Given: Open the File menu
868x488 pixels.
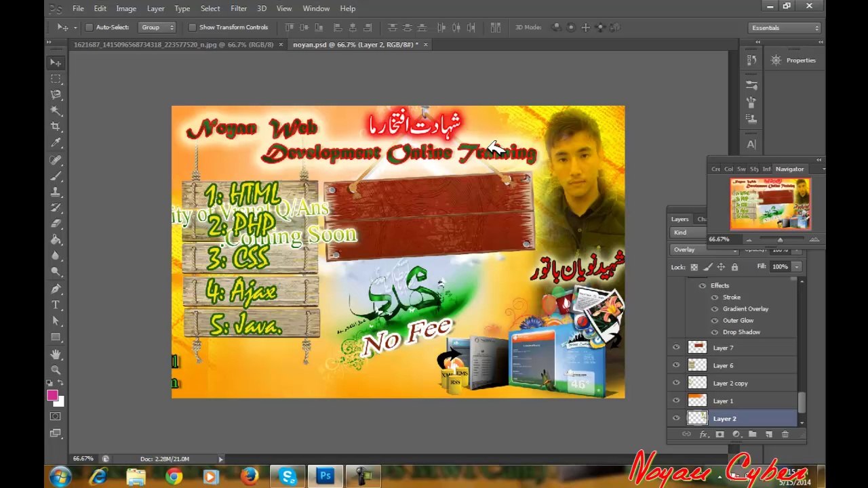Looking at the screenshot, I should (78, 8).
